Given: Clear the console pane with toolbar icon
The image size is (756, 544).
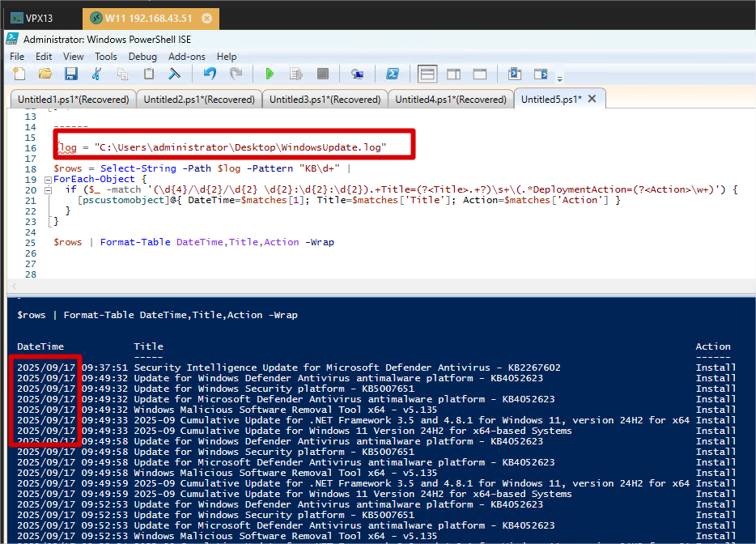Looking at the screenshot, I should [x=174, y=74].
